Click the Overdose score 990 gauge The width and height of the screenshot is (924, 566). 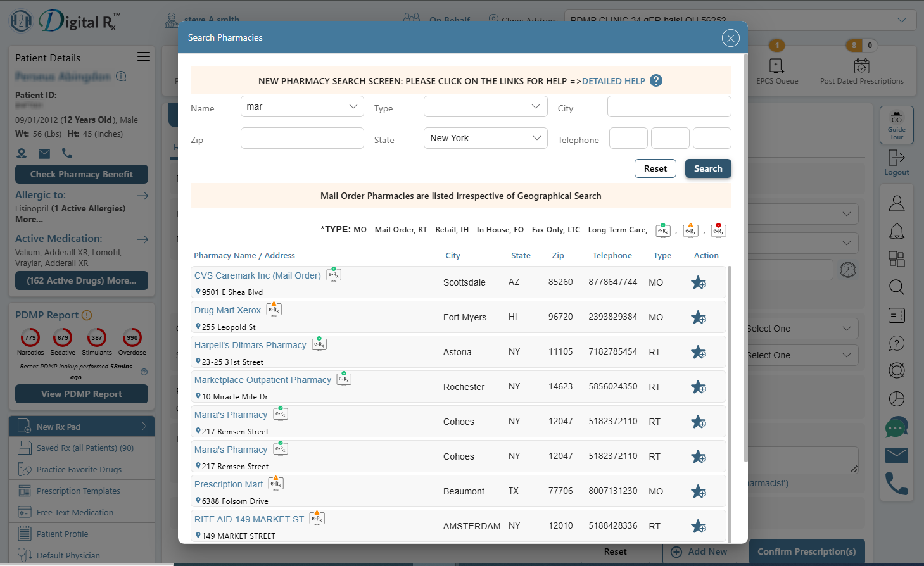132,337
